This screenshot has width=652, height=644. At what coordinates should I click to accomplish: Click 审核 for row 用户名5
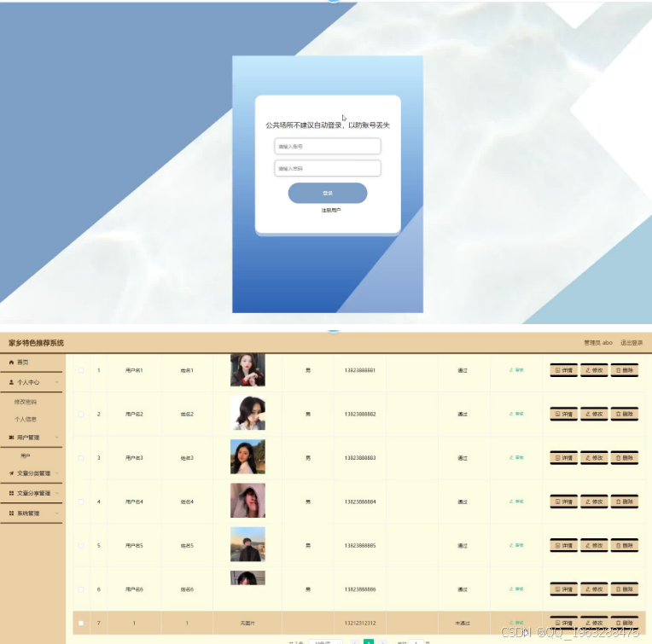[x=516, y=545]
